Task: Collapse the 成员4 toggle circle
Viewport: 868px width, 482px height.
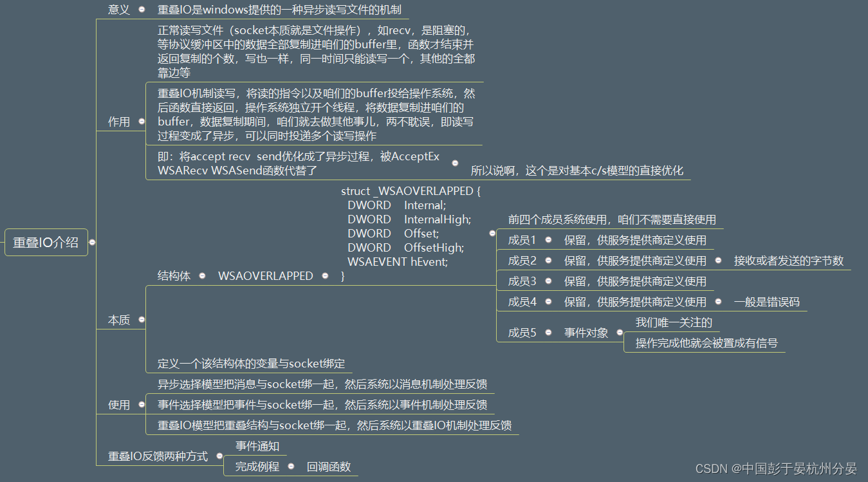Action: pos(549,302)
